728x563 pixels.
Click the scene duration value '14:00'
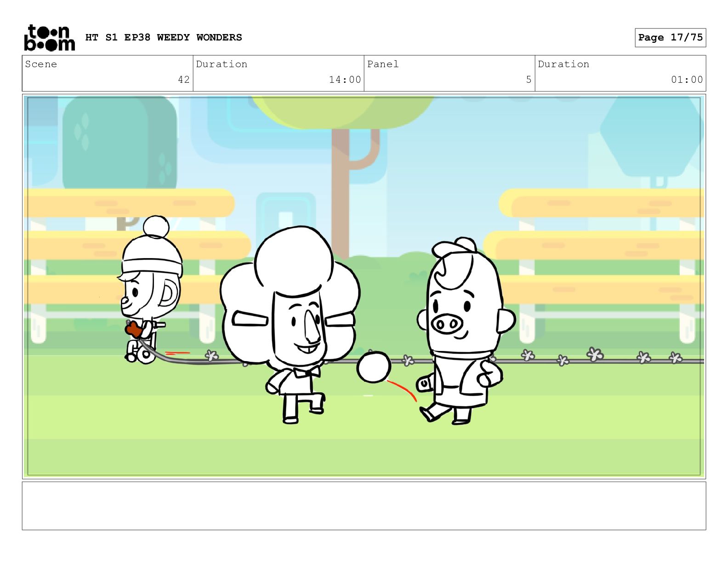coord(345,80)
